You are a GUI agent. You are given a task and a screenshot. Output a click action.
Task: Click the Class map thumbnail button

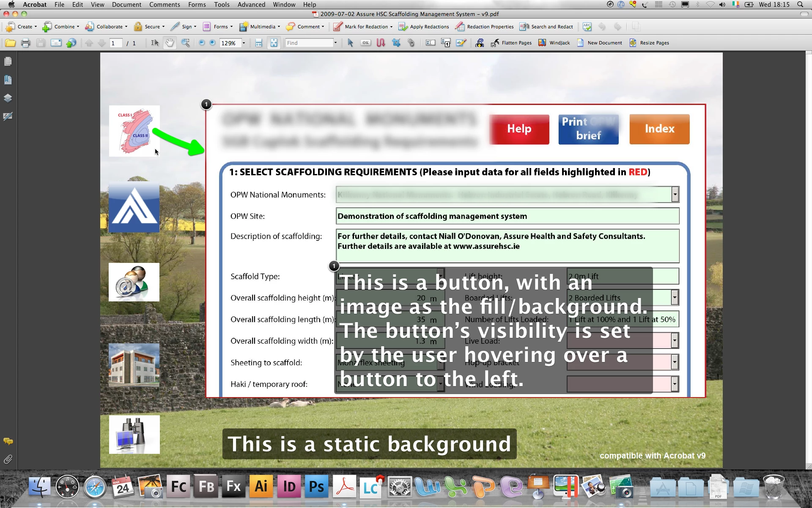click(134, 131)
